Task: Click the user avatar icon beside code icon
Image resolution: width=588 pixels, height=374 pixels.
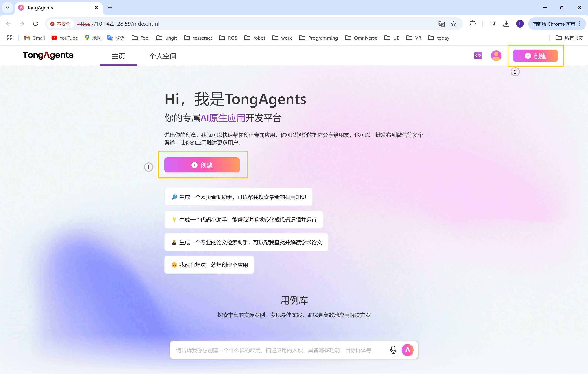Action: click(x=496, y=56)
